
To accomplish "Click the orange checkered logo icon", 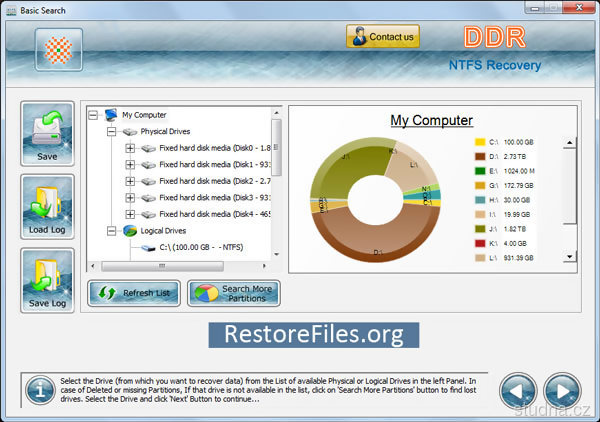I will 59,50.
